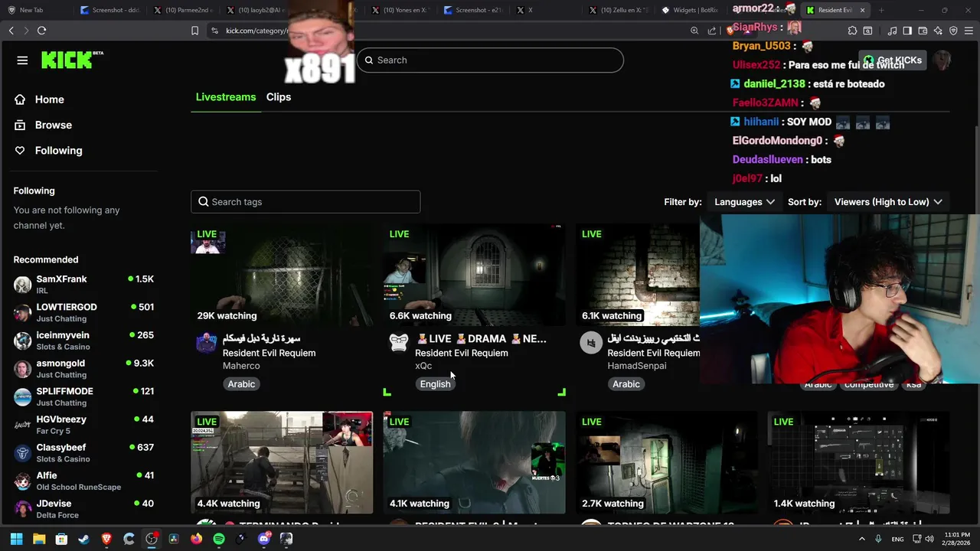Open Resident Evil Requiem category under xQc
Viewport: 980px width, 551px height.
462,353
